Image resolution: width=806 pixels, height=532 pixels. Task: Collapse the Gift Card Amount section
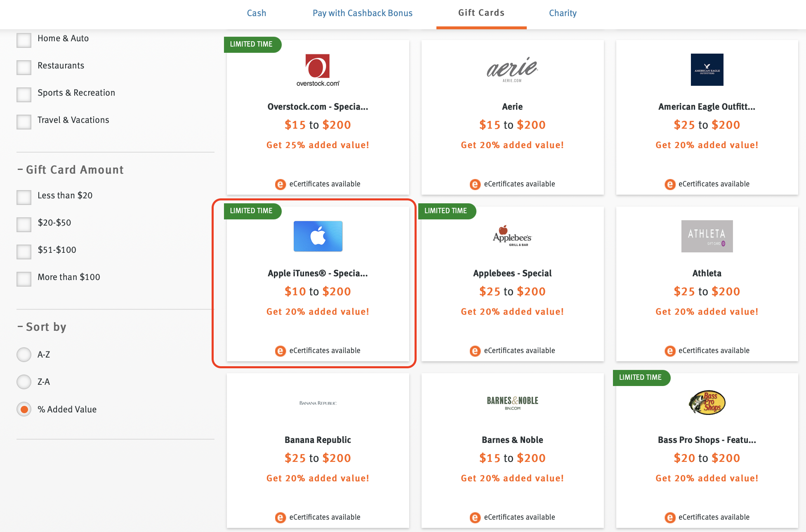[x=20, y=169]
